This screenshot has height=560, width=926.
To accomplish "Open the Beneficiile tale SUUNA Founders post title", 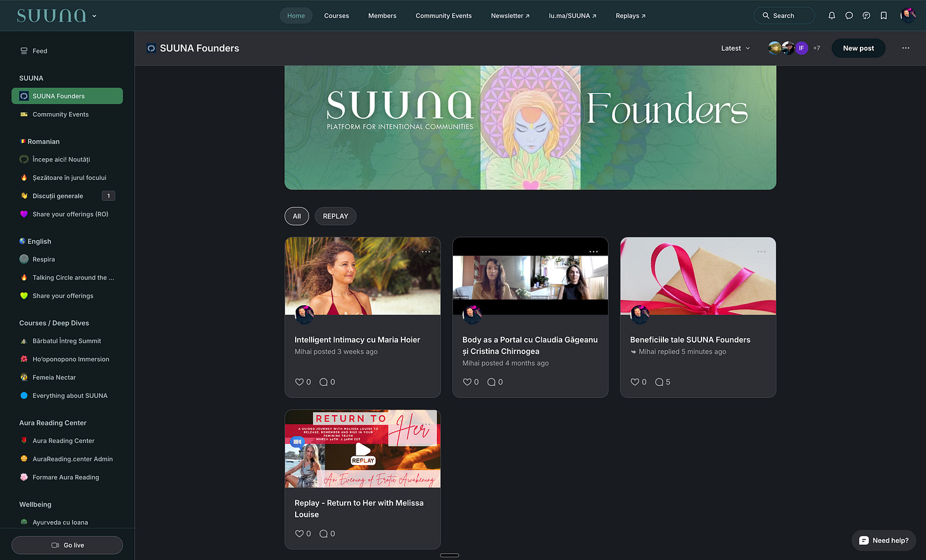I will point(690,340).
